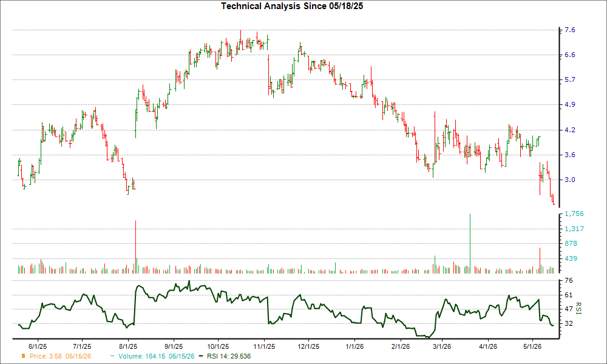The width and height of the screenshot is (607, 364).
Task: Click the 4/1/26 date label
Action: tap(488, 346)
